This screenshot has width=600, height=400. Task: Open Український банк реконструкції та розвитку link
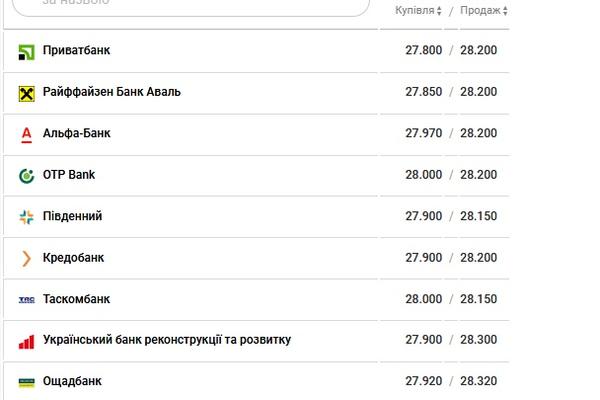point(167,340)
